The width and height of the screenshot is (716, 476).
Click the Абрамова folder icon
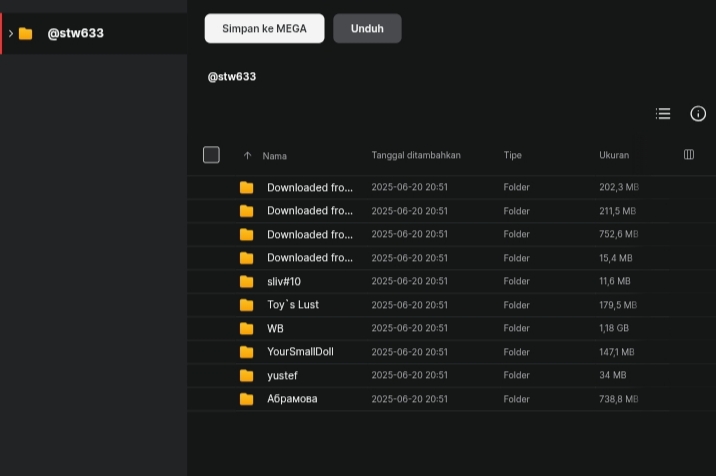pyautogui.click(x=247, y=399)
